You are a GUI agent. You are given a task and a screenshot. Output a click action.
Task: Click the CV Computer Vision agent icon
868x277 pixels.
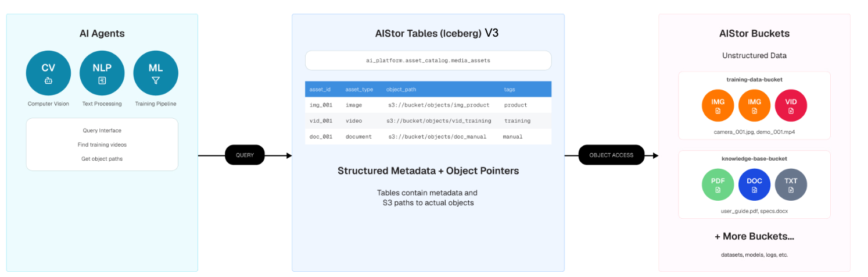pos(48,73)
